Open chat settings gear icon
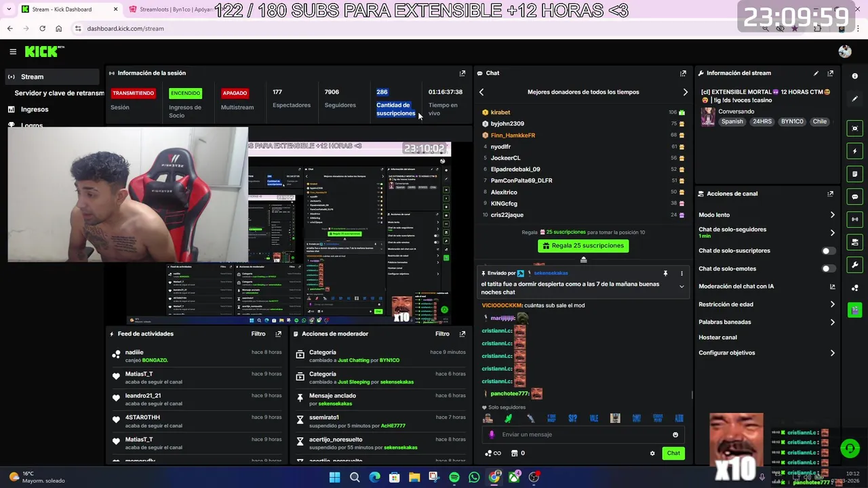The width and height of the screenshot is (868, 488). [652, 453]
